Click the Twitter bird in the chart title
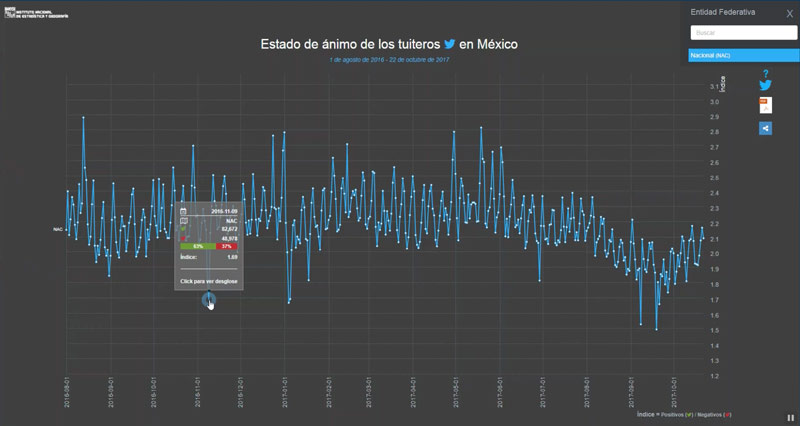Screen dimensions: 800x426 coord(449,44)
